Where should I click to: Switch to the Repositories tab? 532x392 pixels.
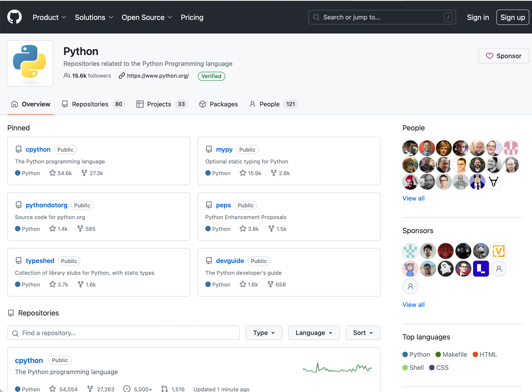(x=93, y=104)
